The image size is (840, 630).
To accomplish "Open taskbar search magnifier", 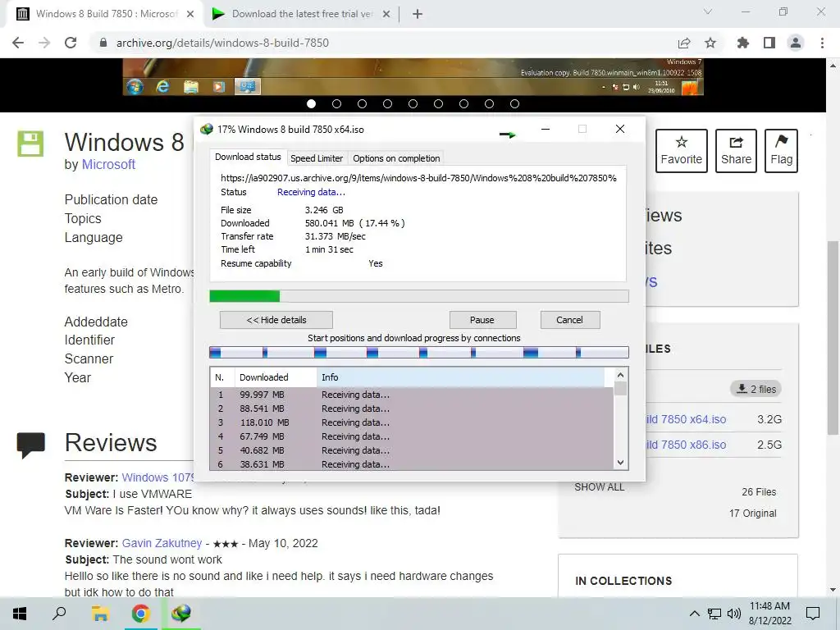I will [59, 614].
